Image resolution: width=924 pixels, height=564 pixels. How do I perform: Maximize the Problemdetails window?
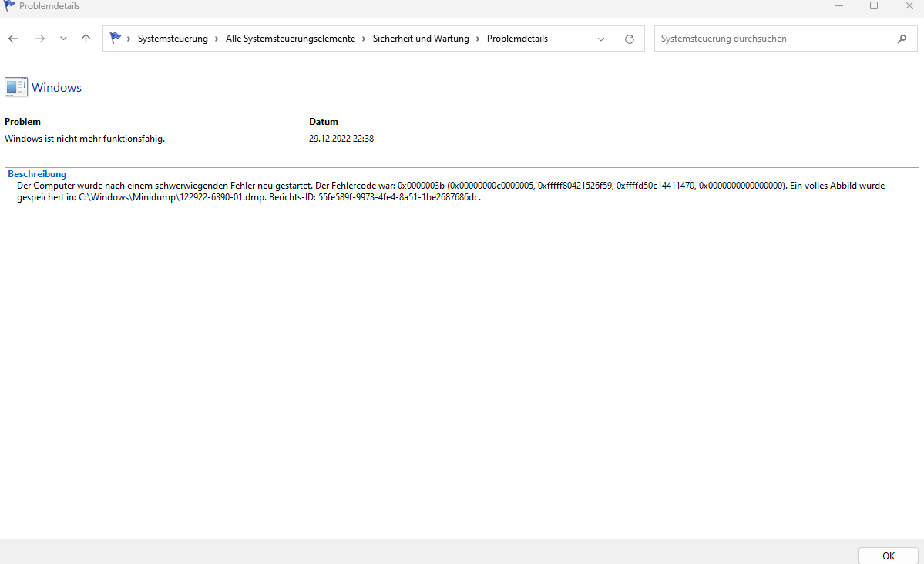pos(874,6)
